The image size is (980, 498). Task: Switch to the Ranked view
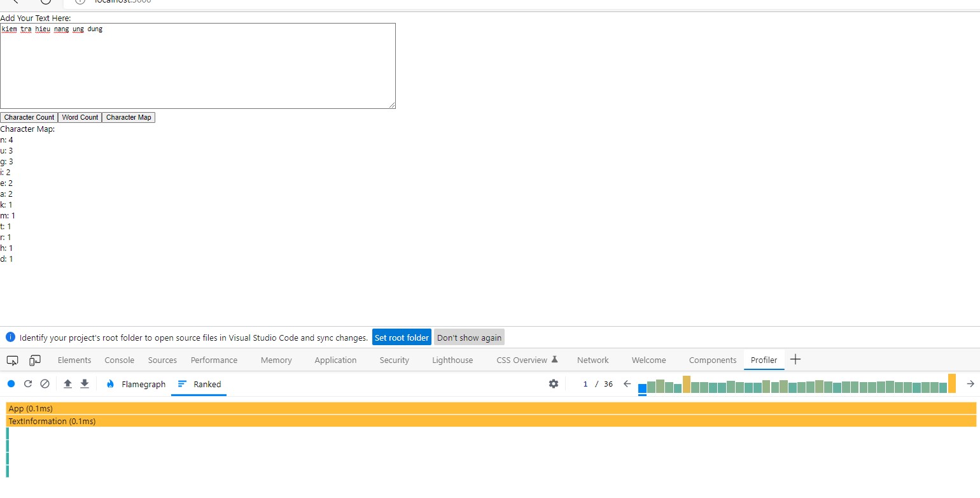pyautogui.click(x=199, y=384)
